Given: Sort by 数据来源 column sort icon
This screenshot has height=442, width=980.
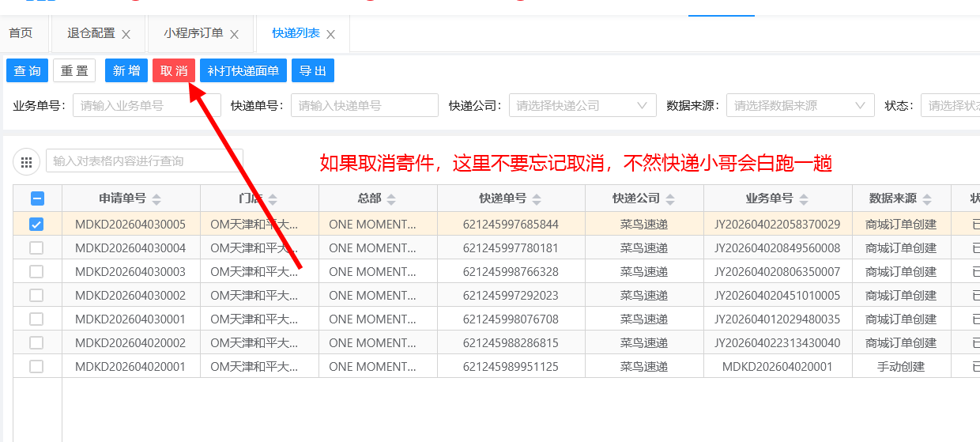Looking at the screenshot, I should pyautogui.click(x=927, y=199).
